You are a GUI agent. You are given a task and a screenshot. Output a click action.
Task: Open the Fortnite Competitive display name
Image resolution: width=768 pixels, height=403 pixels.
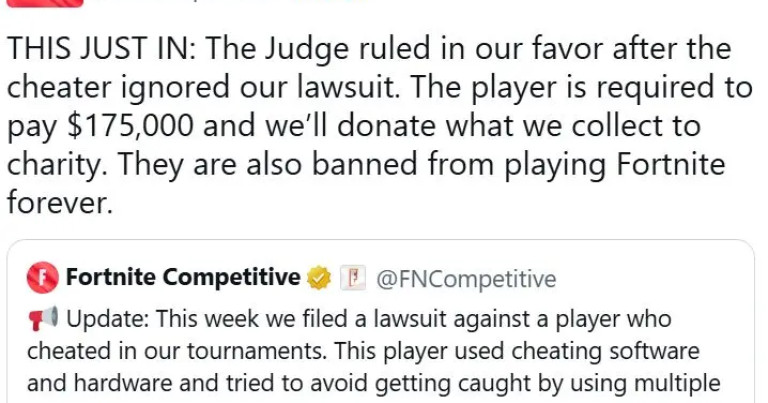(x=183, y=277)
